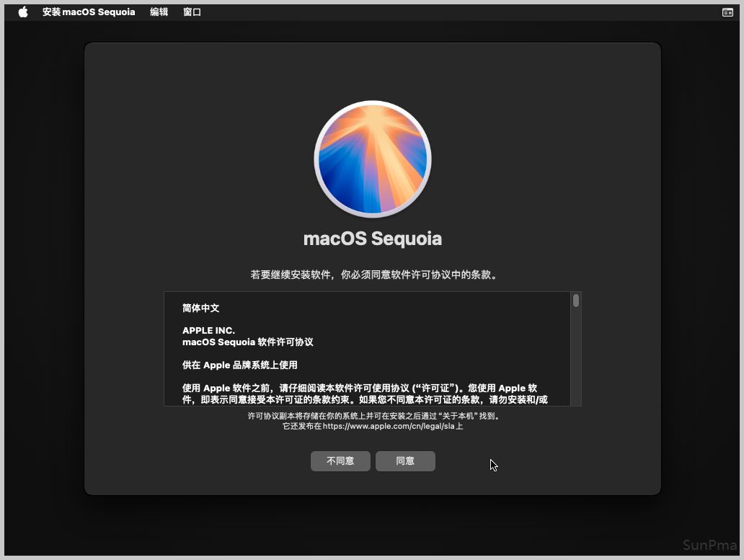744x560 pixels.
Task: Click the 简体中文 heading in license text
Action: [x=200, y=308]
